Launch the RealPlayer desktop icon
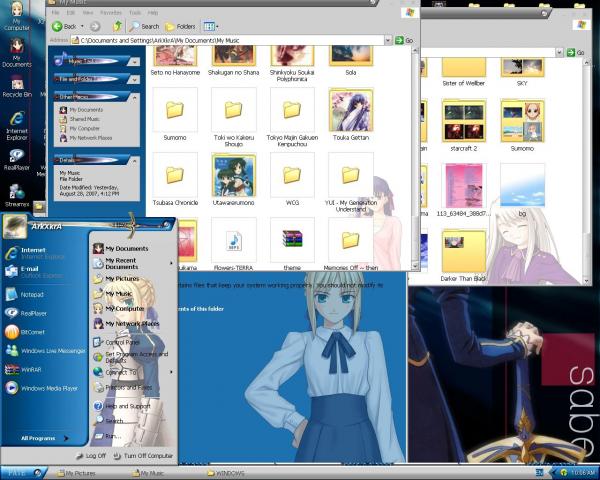The image size is (600, 480). [x=16, y=159]
